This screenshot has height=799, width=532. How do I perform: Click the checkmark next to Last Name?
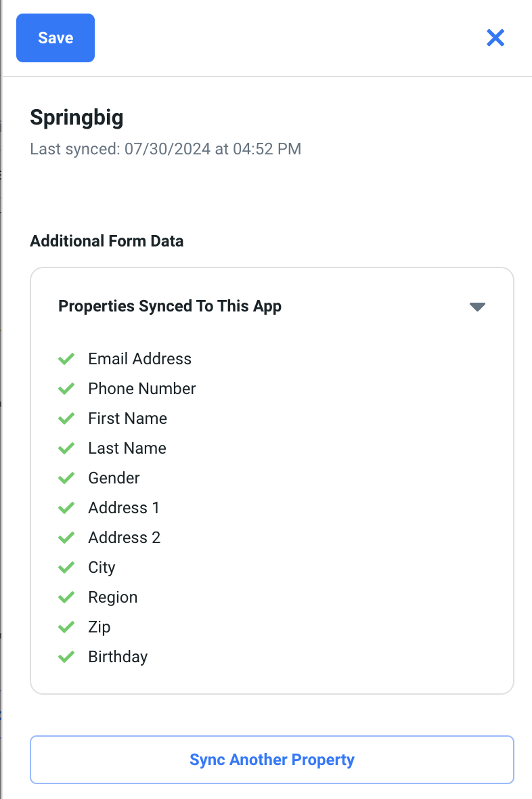[66, 448]
